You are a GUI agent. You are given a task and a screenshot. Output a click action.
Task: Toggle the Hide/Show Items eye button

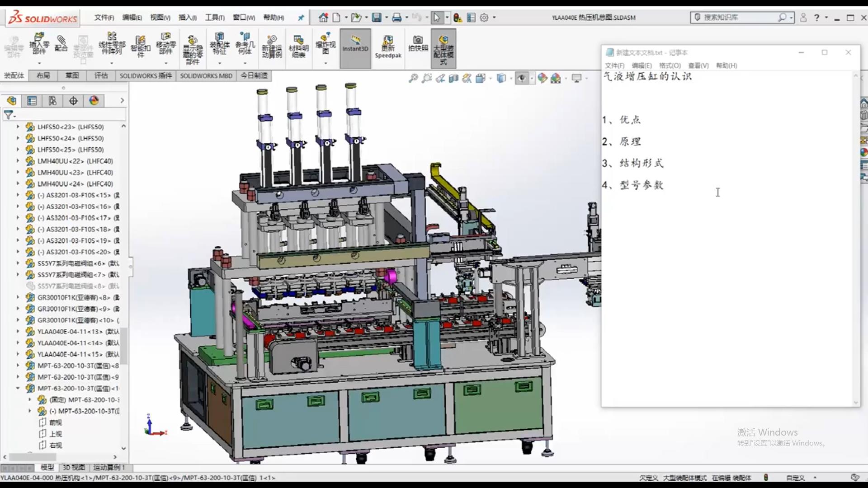click(522, 78)
